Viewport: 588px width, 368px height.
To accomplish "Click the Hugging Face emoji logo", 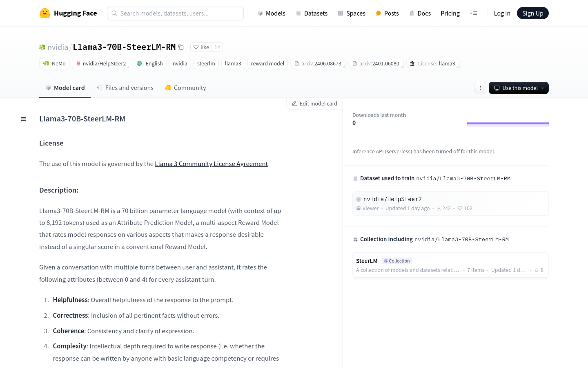I will click(45, 13).
